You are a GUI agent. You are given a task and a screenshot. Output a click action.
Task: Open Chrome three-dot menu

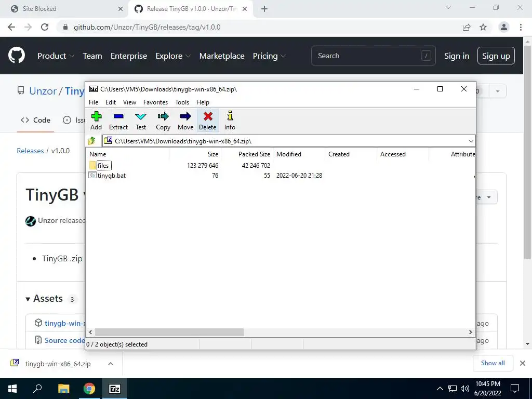pos(521,27)
